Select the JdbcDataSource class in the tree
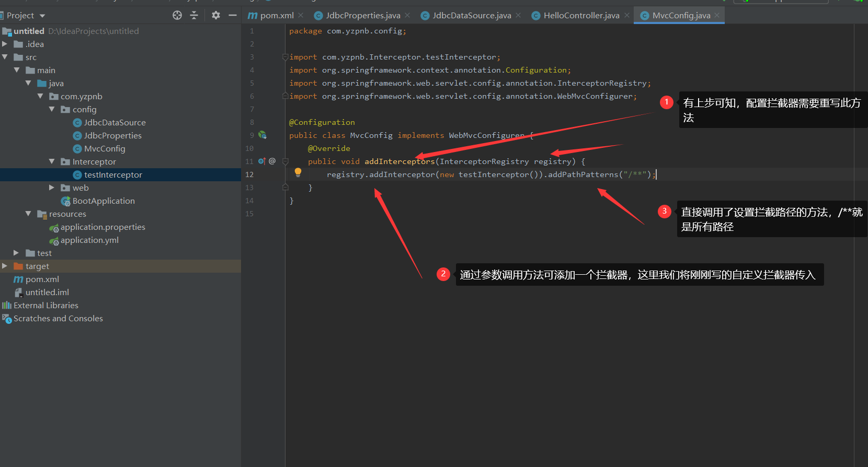This screenshot has width=868, height=467. (x=115, y=123)
